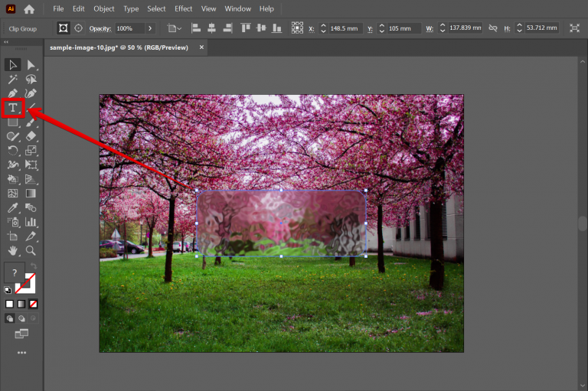Viewport: 588px width, 391px height.
Task: Reset to default fill and stroke
Action: pyautogui.click(x=8, y=290)
